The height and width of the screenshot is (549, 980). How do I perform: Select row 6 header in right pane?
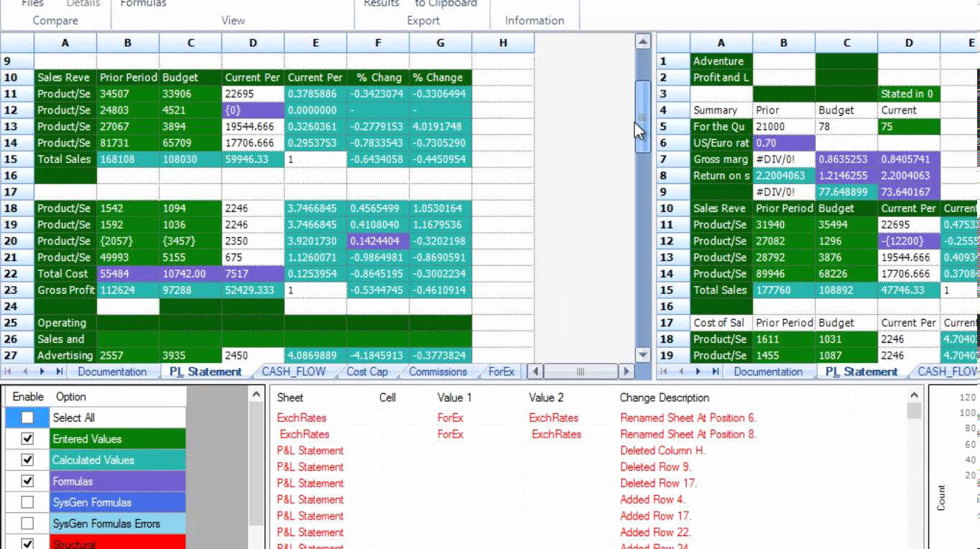tap(673, 142)
